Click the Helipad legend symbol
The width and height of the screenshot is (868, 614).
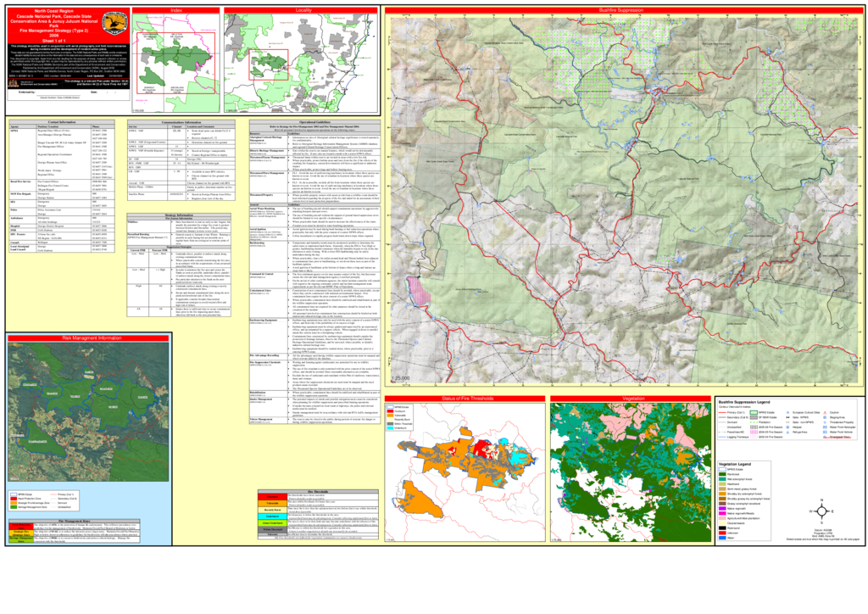tap(787, 427)
